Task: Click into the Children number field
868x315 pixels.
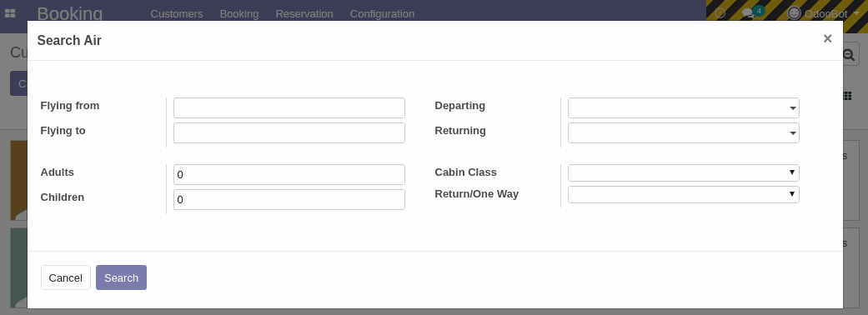Action: coord(289,199)
